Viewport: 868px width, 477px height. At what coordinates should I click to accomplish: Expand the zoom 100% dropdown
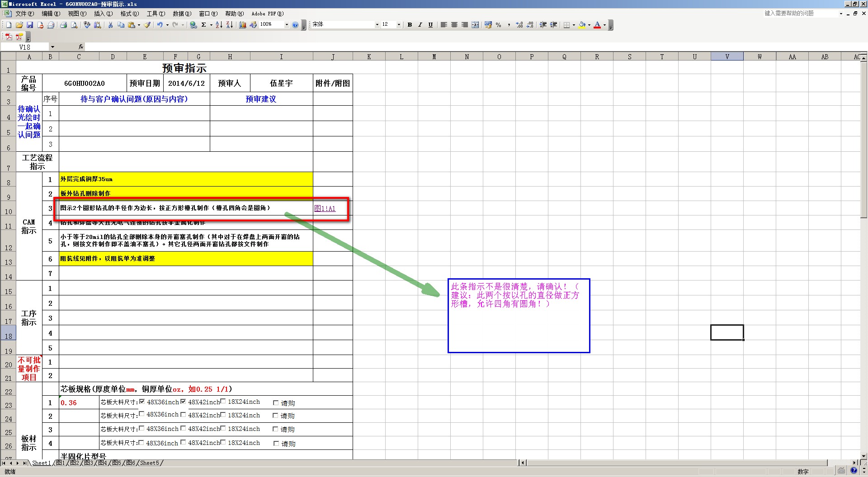pyautogui.click(x=287, y=25)
